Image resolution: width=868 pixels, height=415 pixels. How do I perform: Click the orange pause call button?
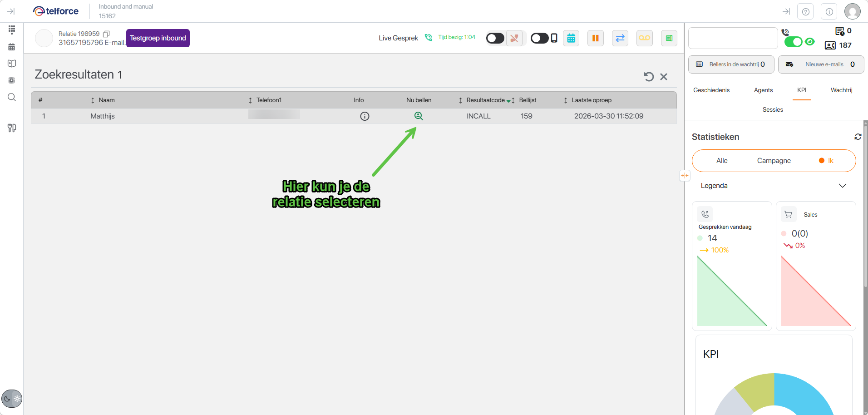click(595, 38)
